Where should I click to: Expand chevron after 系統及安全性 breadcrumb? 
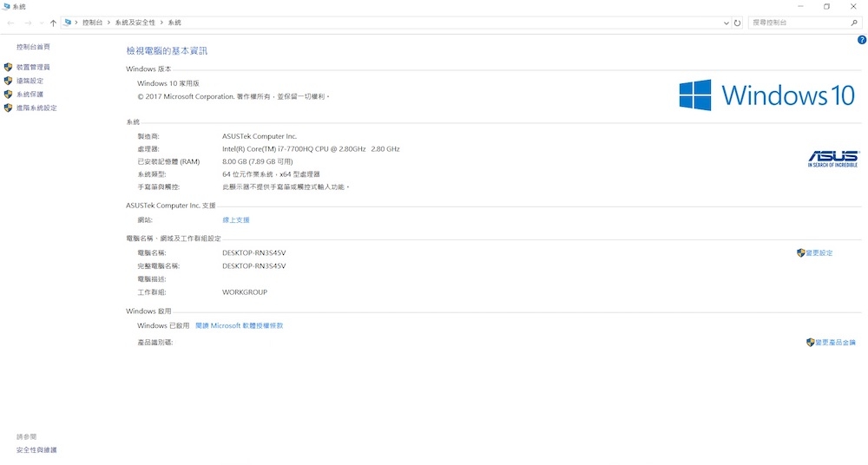[x=161, y=23]
